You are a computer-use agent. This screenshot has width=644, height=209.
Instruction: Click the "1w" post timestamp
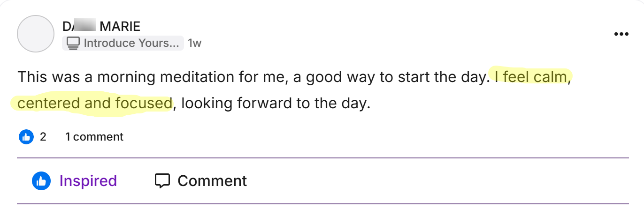(194, 44)
